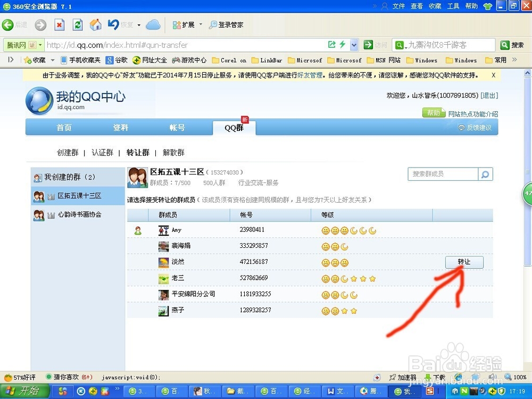Viewport: 532px width, 399px height.
Task: Click the lightning speed mode icon
Action: (x=342, y=45)
